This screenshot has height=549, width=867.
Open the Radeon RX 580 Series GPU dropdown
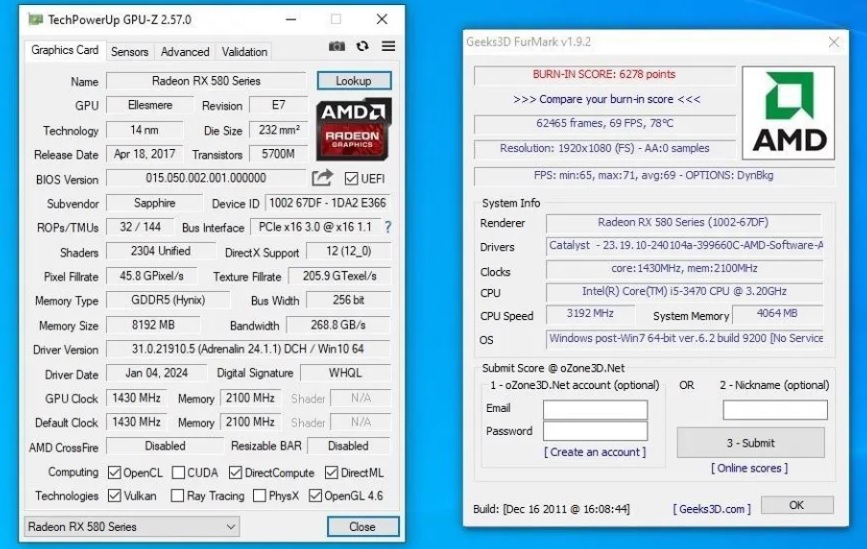[132, 527]
